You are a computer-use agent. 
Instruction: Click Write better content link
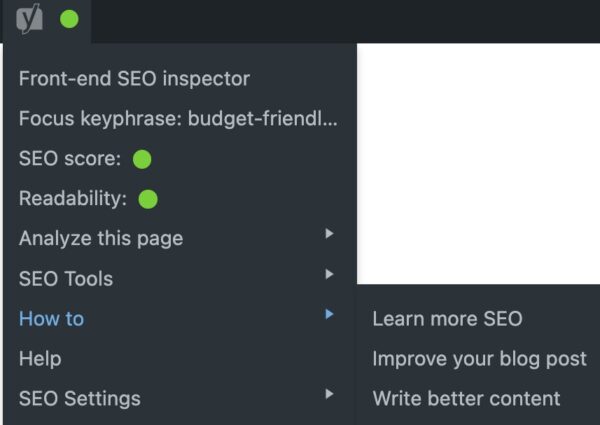tap(466, 398)
